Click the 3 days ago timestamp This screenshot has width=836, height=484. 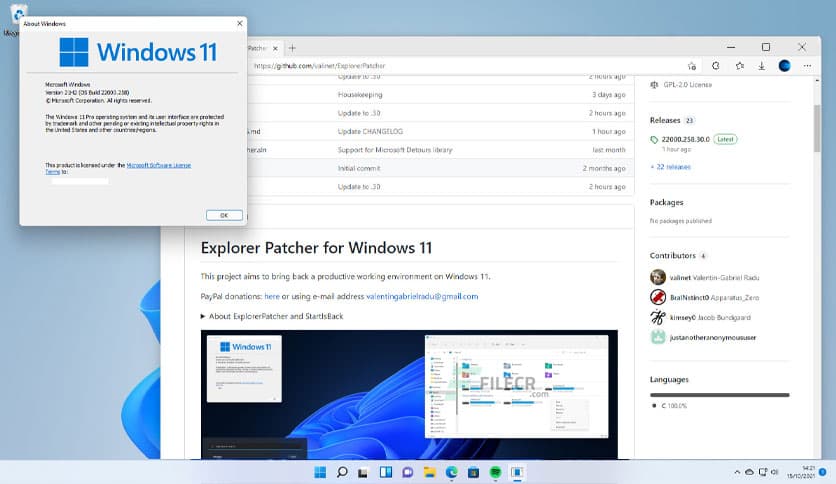608,95
